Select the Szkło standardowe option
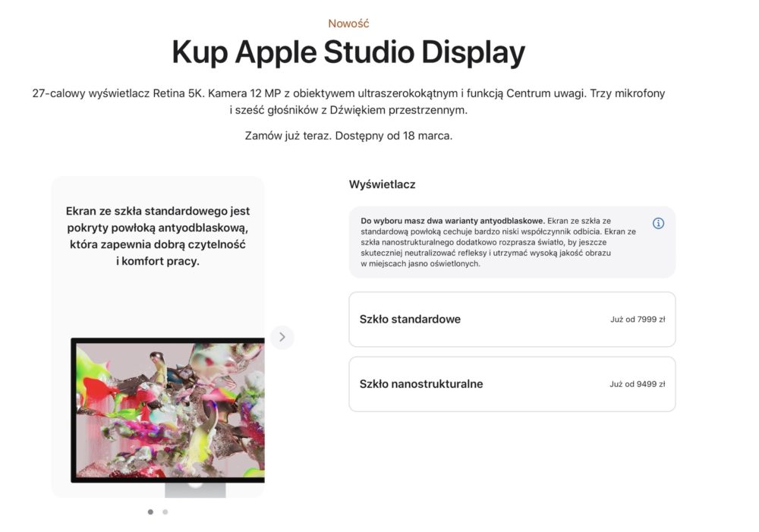The width and height of the screenshot is (759, 532). 512,320
